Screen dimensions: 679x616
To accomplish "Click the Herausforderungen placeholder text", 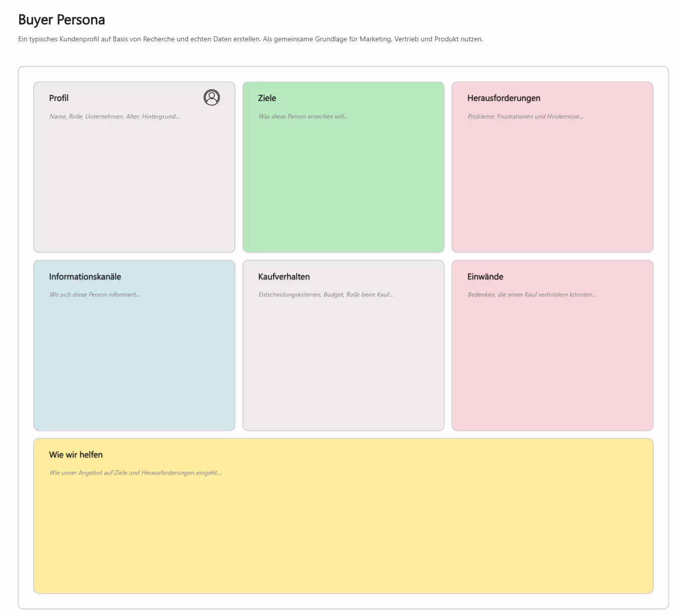I will (x=525, y=116).
